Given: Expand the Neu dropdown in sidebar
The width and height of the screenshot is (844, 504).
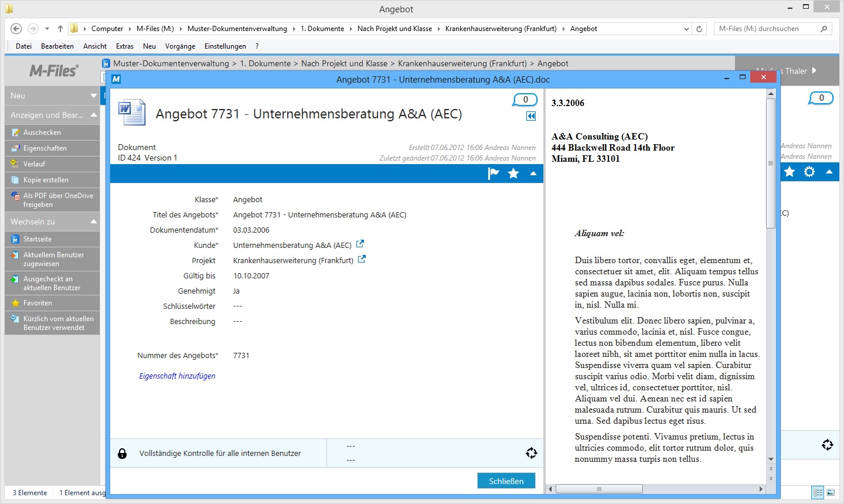Looking at the screenshot, I should click(94, 96).
